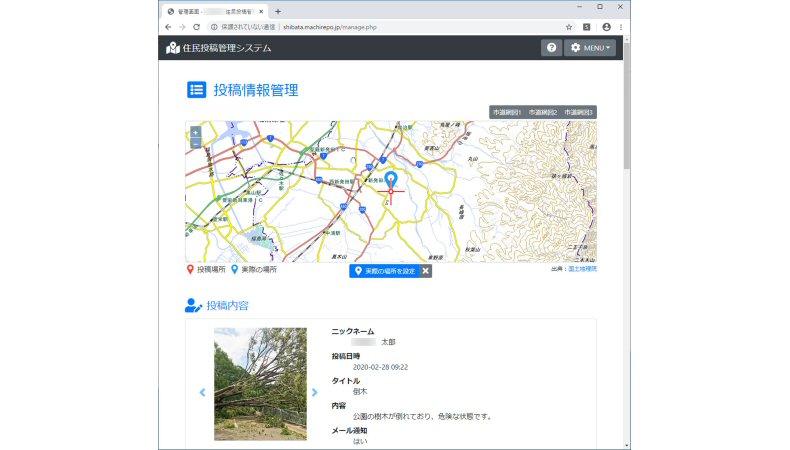Show previous photo with left arrow
The image size is (790, 450).
(202, 392)
